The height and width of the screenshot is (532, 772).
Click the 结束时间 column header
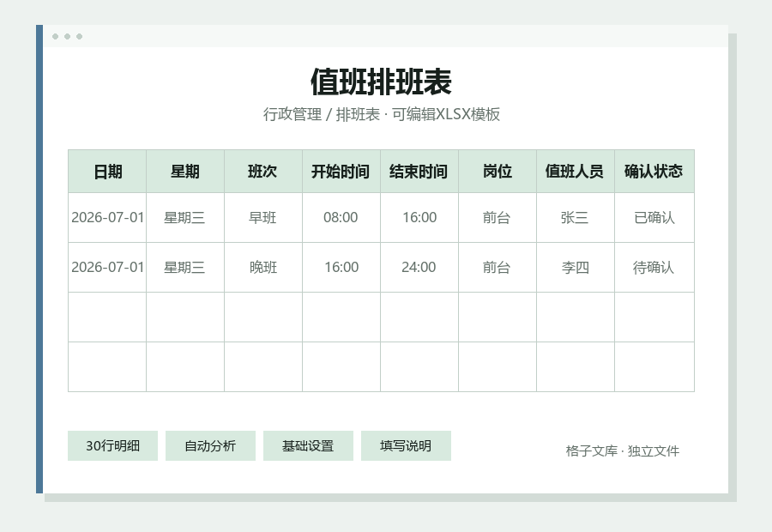pos(419,172)
